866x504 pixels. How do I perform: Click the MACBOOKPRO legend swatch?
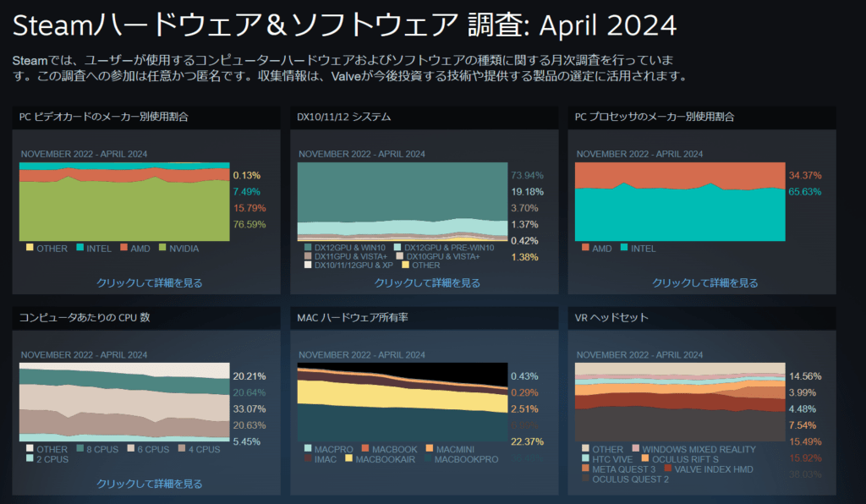[x=428, y=458]
